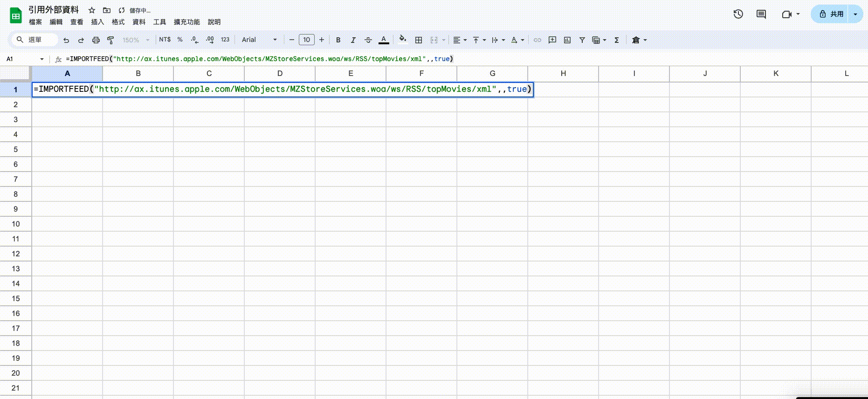The image size is (868, 399).
Task: Click the 共用 share button
Action: pyautogui.click(x=831, y=14)
